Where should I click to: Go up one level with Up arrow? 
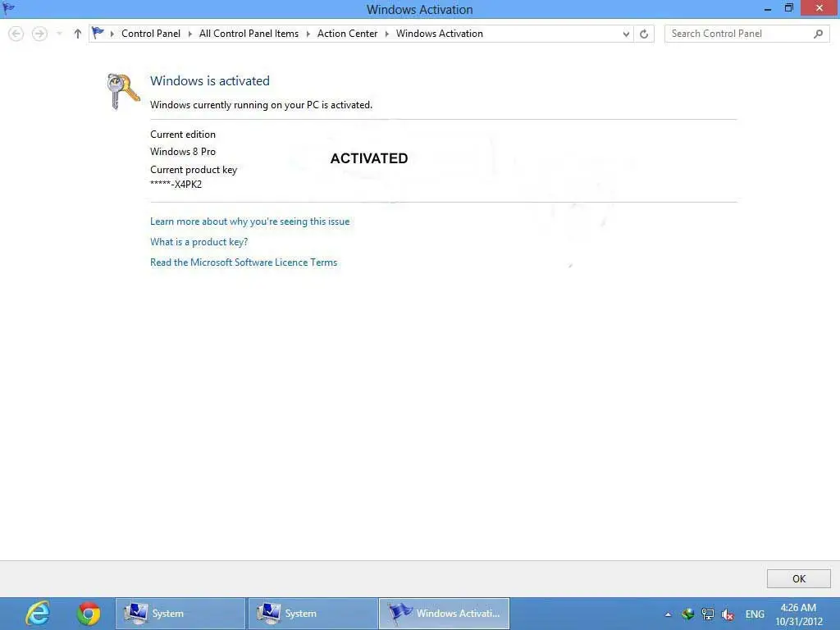[78, 34]
